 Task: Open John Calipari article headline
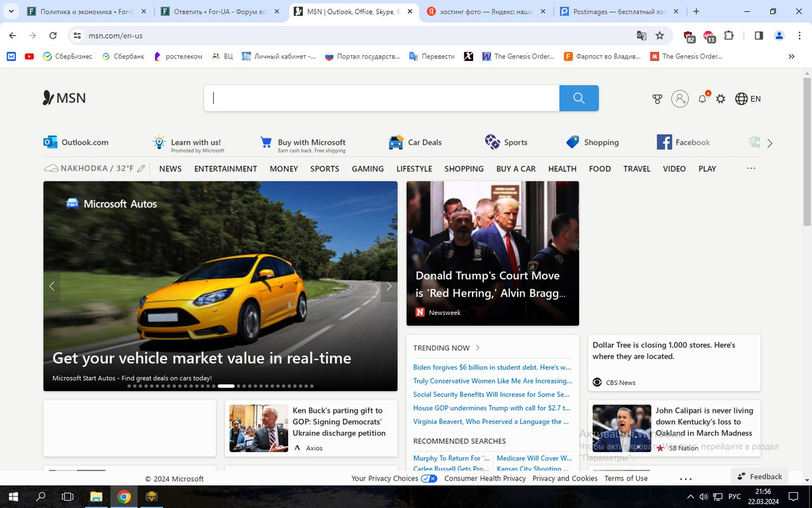[704, 422]
